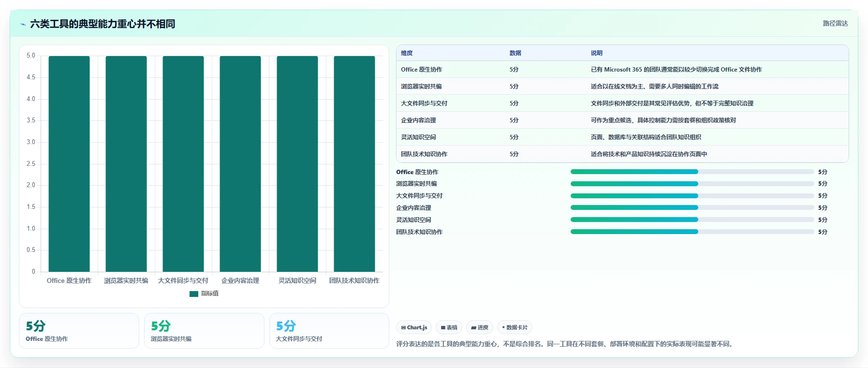The height and width of the screenshot is (368, 868).
Task: Click the 企业内容治理 chart bar
Action: click(x=240, y=164)
